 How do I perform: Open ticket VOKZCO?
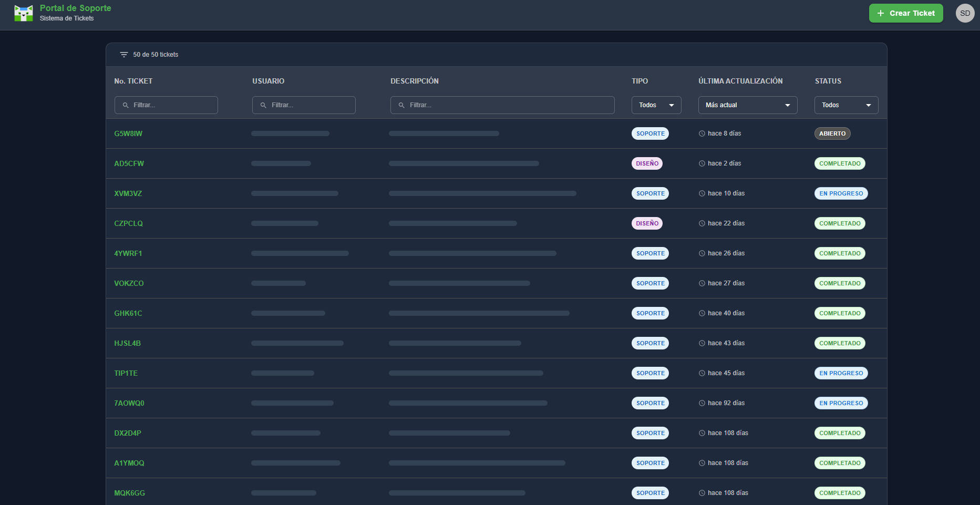[x=129, y=283]
